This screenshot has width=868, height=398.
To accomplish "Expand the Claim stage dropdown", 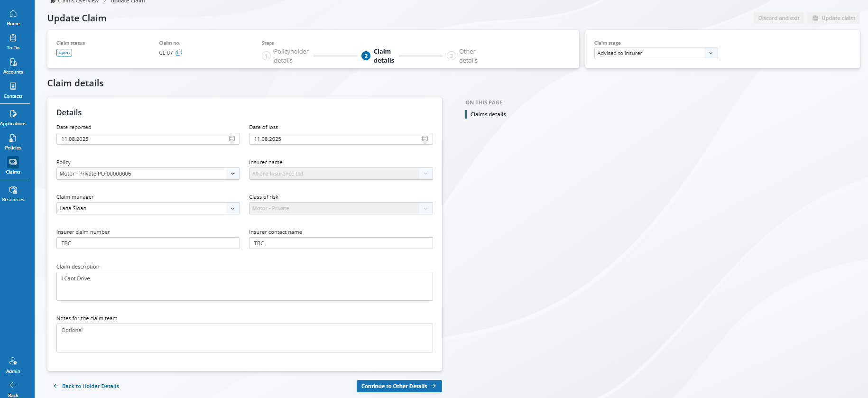I will [710, 53].
